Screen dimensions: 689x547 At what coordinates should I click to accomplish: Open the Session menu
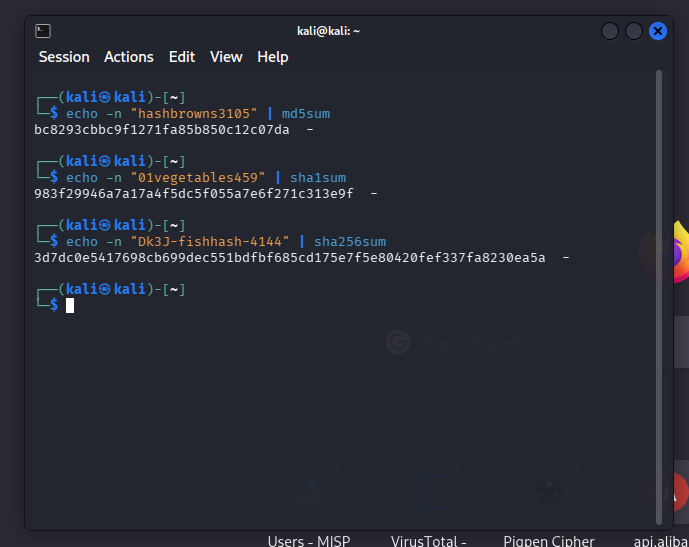[64, 57]
